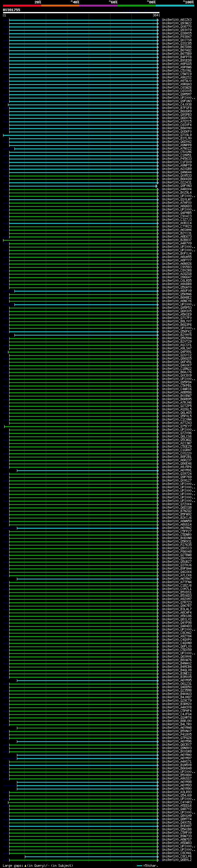Click the green ~80% identity legend segment
Screen dimensions: 197x868
tap(137, 6)
